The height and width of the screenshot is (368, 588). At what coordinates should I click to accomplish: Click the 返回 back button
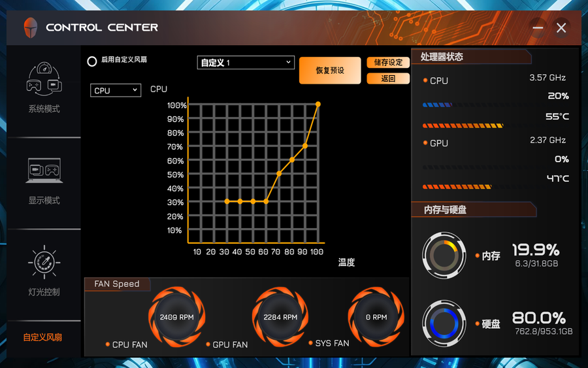pos(388,78)
